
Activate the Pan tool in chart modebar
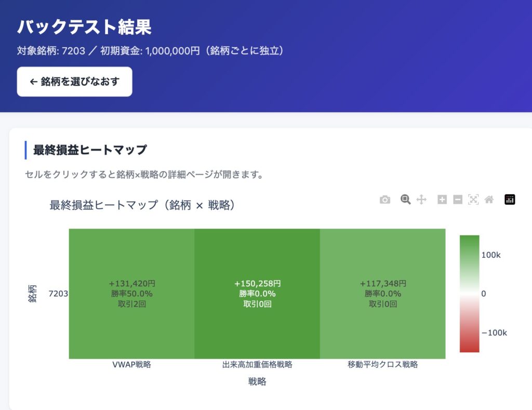coord(421,200)
